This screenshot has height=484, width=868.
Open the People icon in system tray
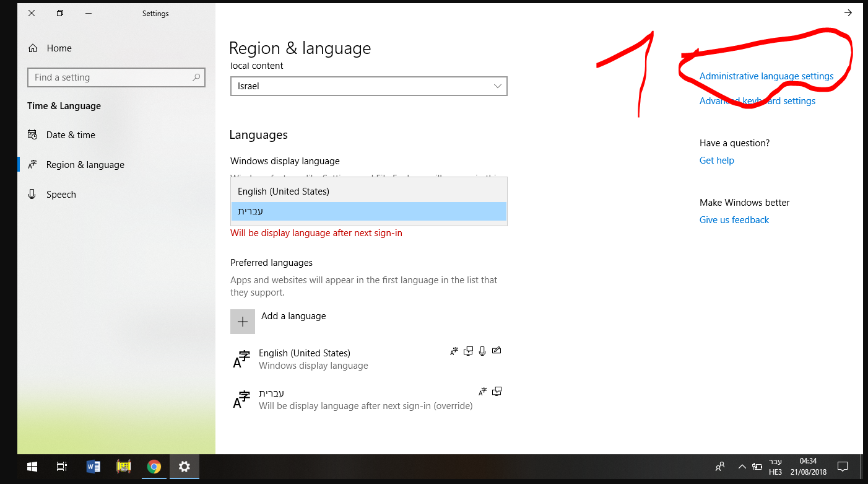click(720, 467)
